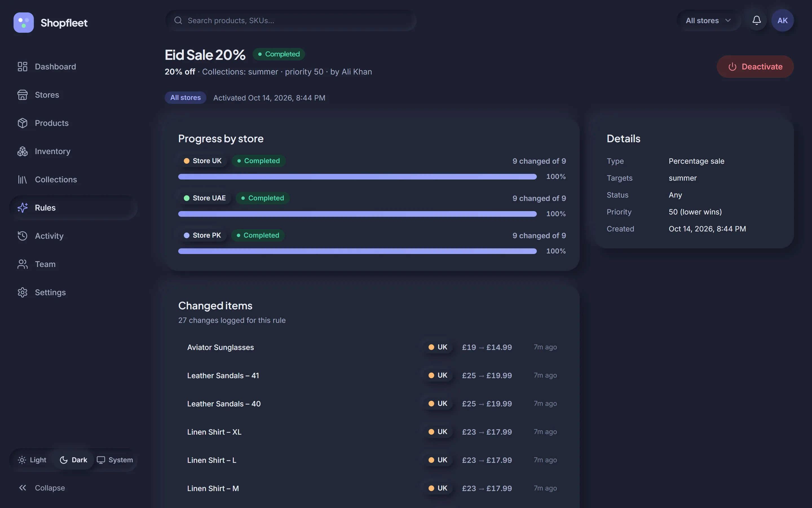Select the Linen Shirt – M row

(372, 488)
